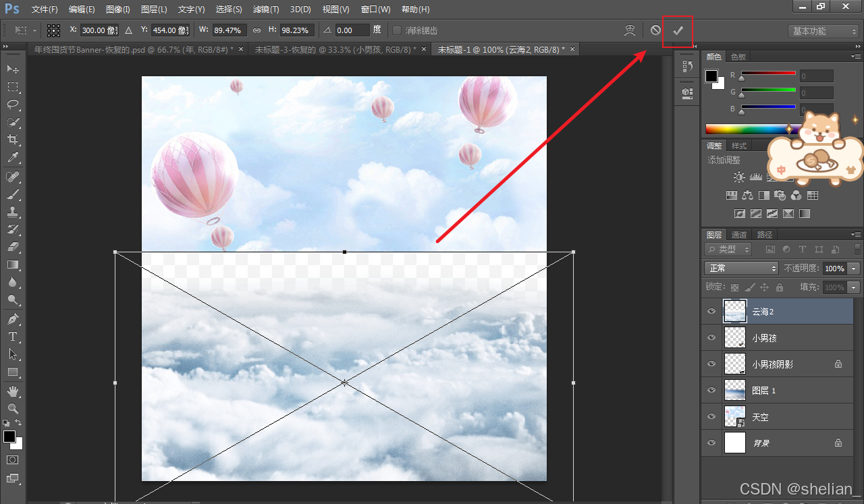Viewport: 864px width, 504px height.
Task: Open the Layers panel flyout menu
Action: pyautogui.click(x=856, y=235)
